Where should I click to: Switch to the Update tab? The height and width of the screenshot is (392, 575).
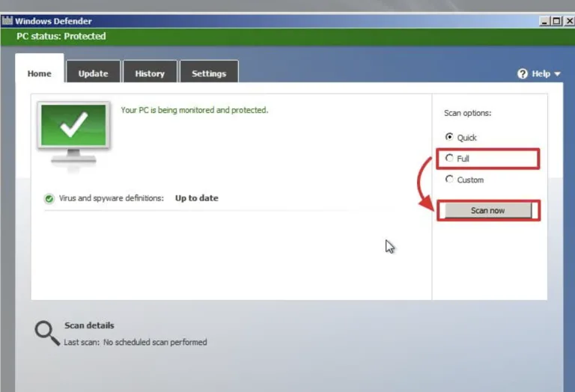tap(93, 72)
